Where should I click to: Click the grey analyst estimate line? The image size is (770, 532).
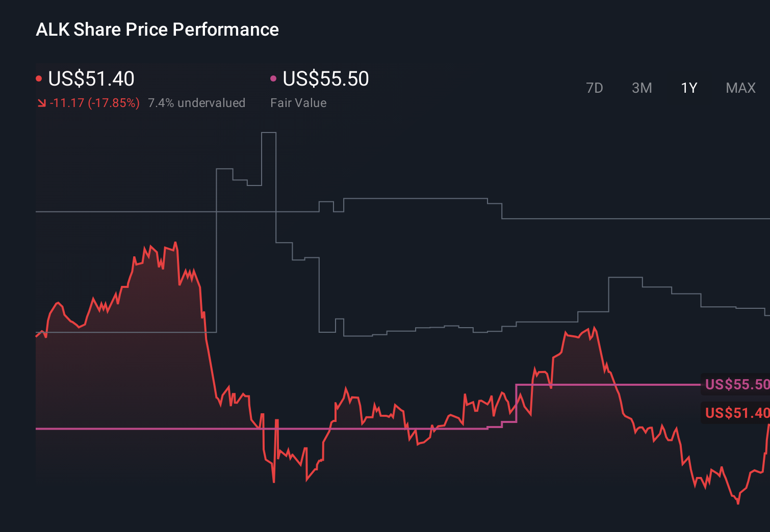[x=408, y=199]
